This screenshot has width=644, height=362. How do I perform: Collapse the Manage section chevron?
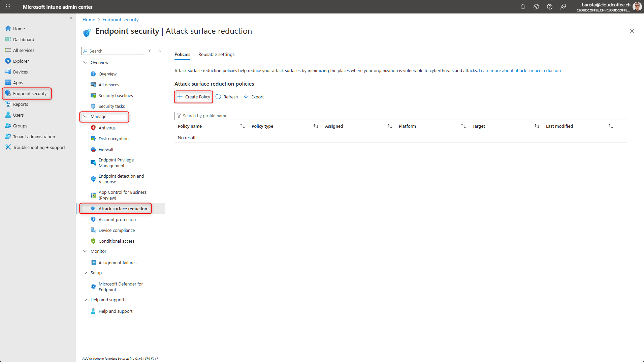[85, 116]
